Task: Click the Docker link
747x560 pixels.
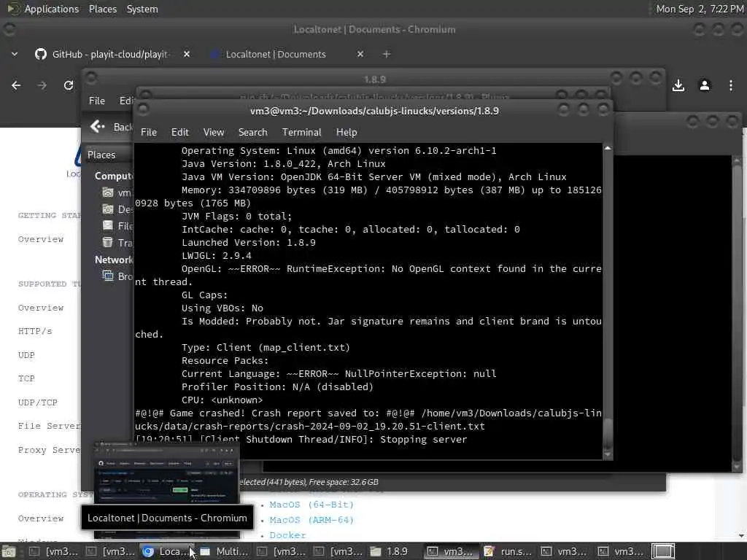Action: [287, 535]
